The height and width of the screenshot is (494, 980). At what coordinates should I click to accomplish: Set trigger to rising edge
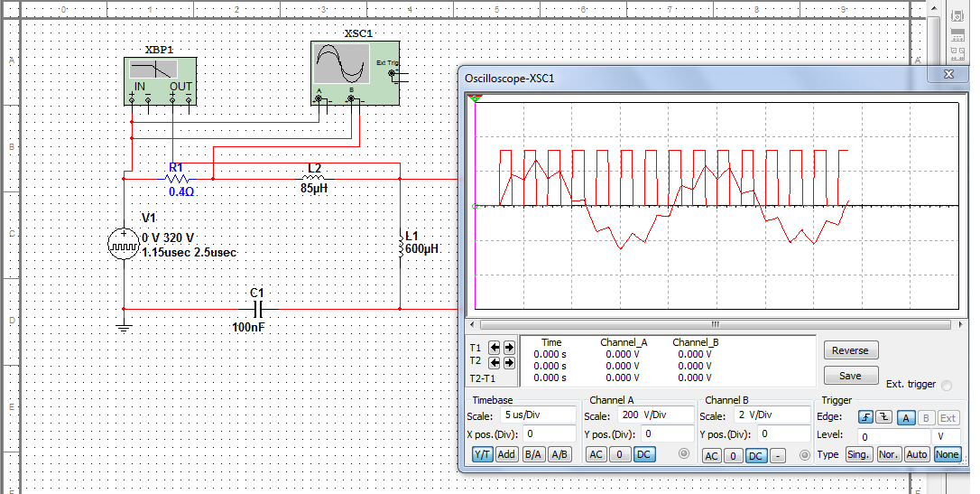pyautogui.click(x=865, y=418)
